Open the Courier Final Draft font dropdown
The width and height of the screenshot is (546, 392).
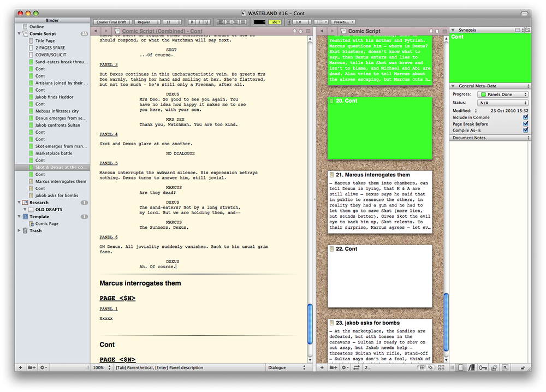tap(114, 22)
